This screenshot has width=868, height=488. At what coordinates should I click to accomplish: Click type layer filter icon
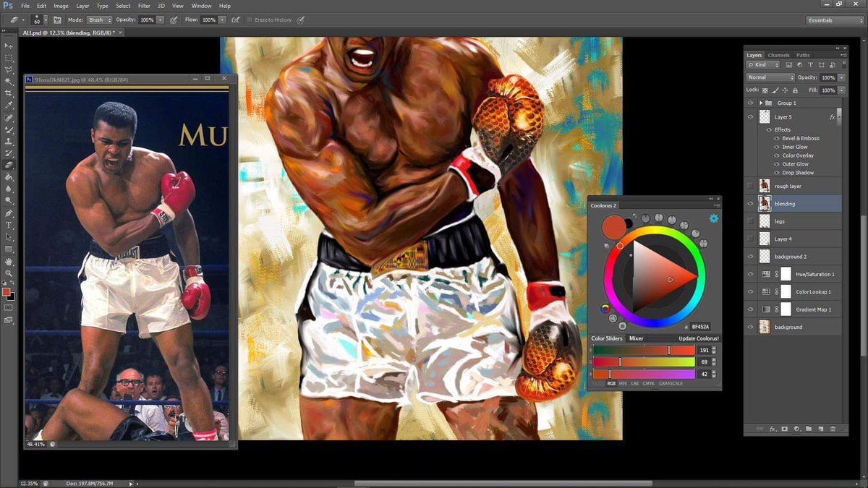click(810, 65)
